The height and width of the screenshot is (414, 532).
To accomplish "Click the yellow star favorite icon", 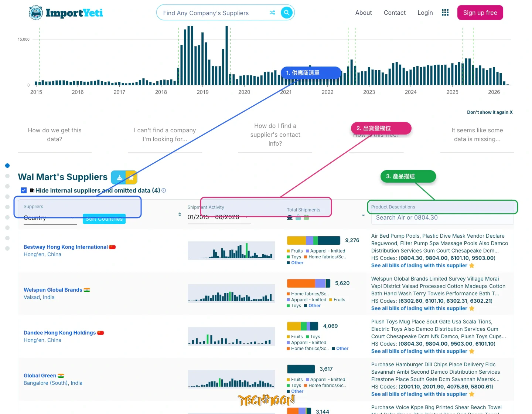I will click(132, 177).
